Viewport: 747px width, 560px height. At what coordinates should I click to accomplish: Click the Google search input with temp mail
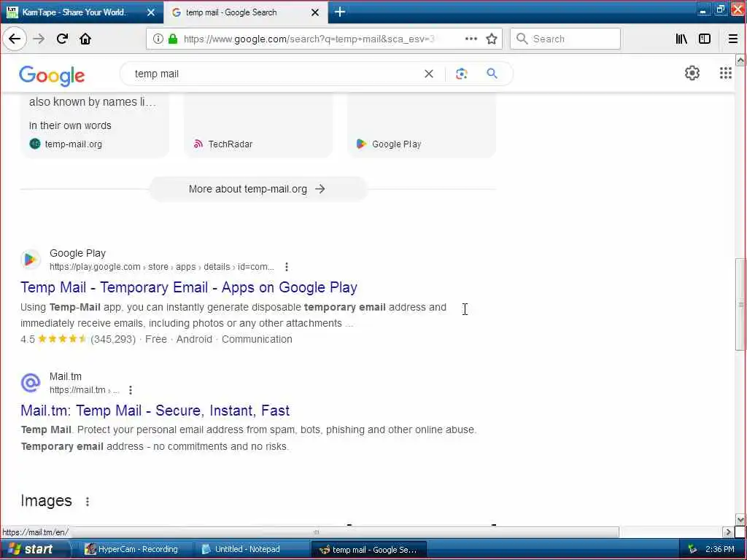click(x=276, y=74)
